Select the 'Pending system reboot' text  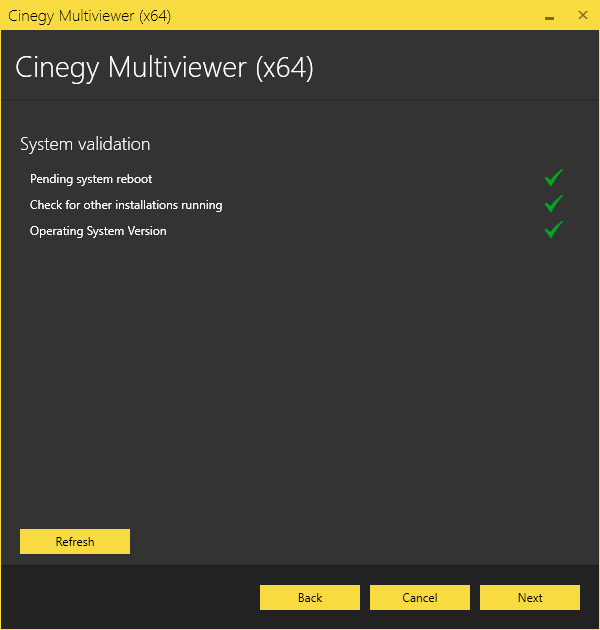[x=91, y=179]
